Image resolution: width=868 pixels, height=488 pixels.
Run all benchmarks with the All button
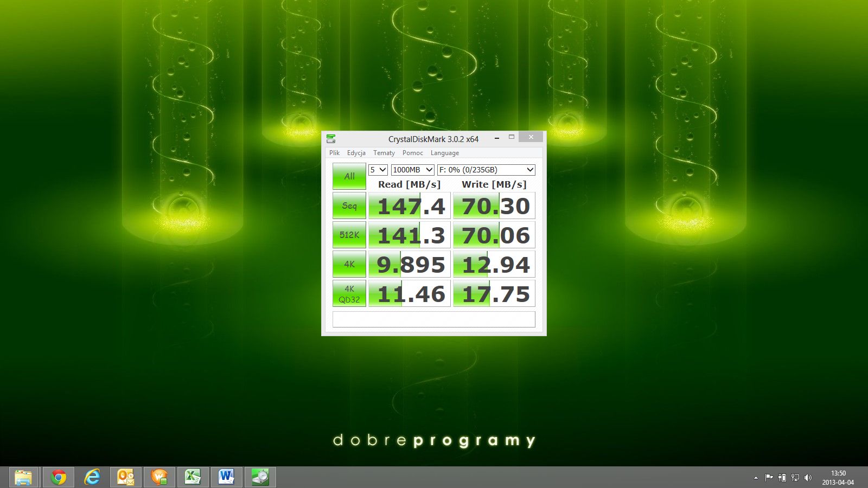coord(349,176)
